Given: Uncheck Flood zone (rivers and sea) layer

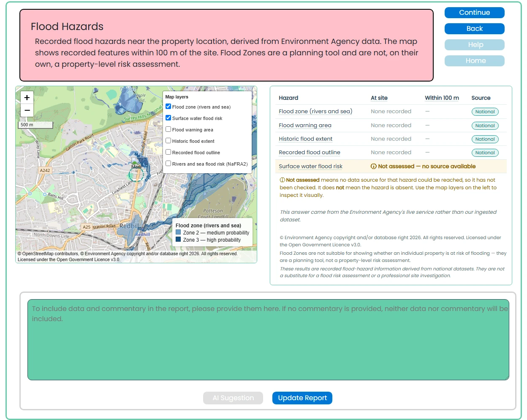Looking at the screenshot, I should point(168,106).
